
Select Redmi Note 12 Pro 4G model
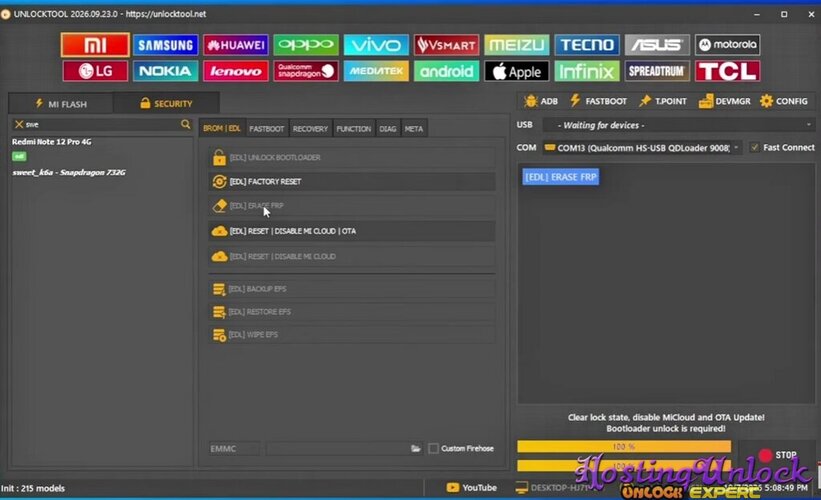click(x=51, y=142)
